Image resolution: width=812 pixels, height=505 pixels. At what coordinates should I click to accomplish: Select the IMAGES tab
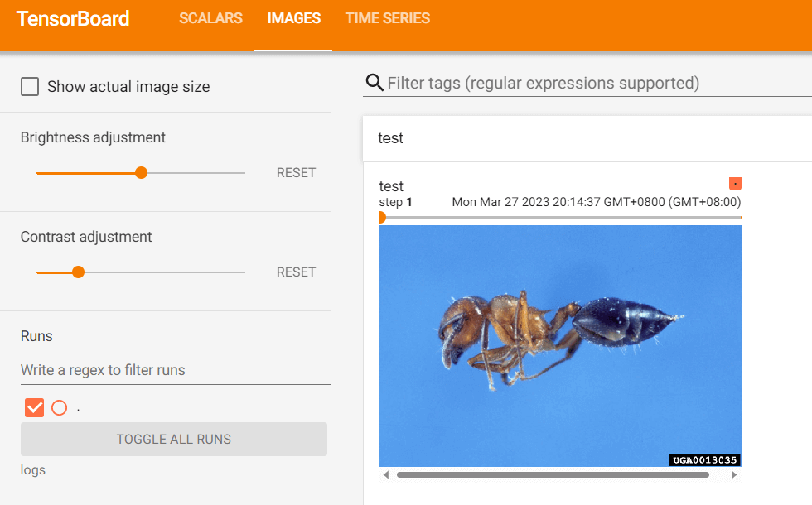pyautogui.click(x=293, y=18)
